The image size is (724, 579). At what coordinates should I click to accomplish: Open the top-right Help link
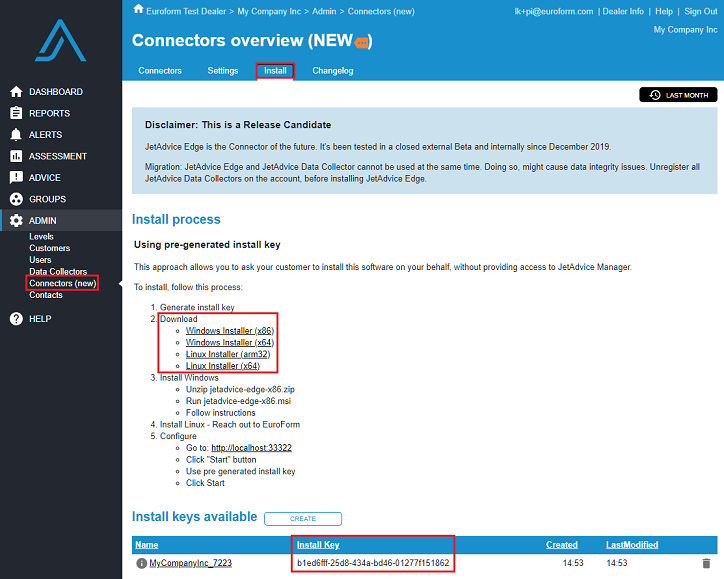point(664,12)
